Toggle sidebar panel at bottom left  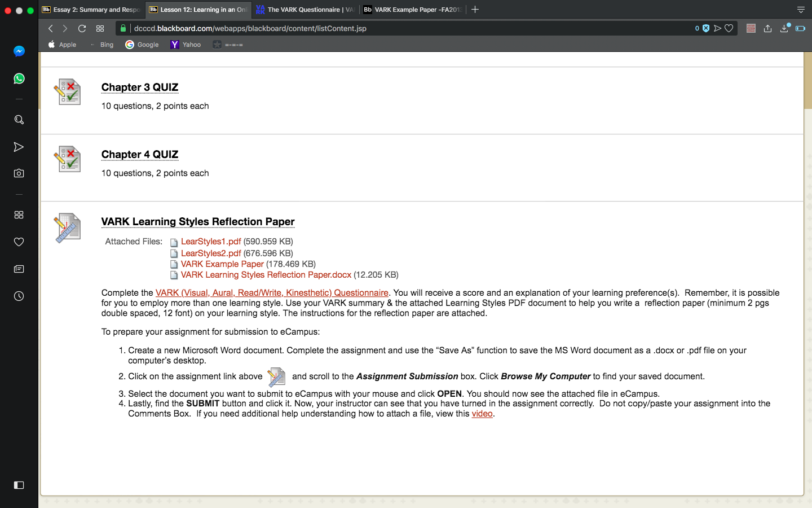click(x=19, y=485)
